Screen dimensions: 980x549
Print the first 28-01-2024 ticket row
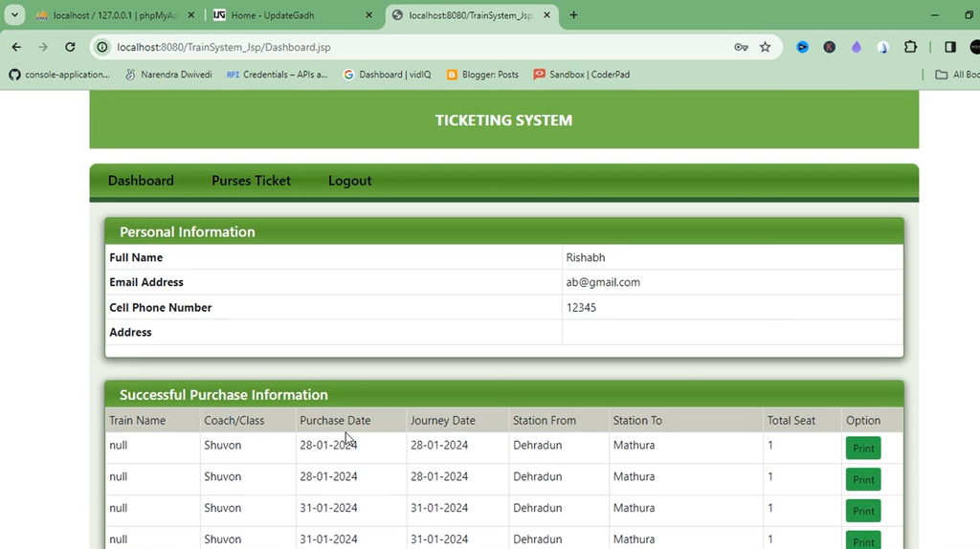(863, 448)
